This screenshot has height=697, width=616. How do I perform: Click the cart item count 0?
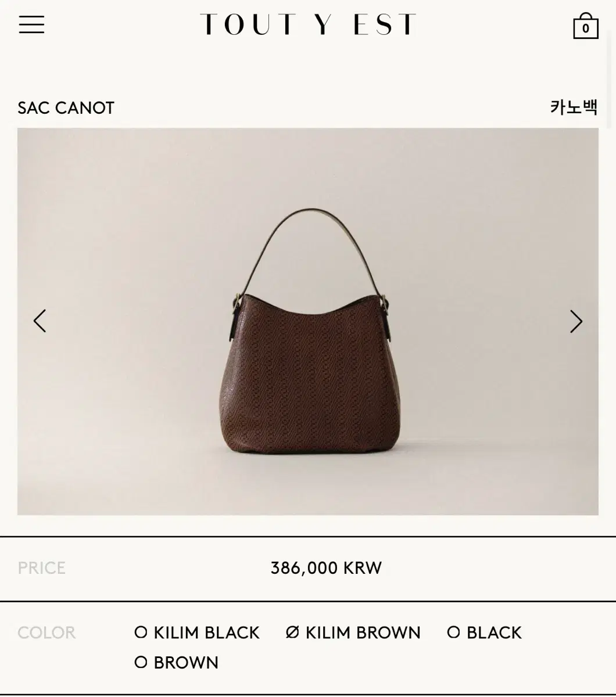[x=586, y=28]
